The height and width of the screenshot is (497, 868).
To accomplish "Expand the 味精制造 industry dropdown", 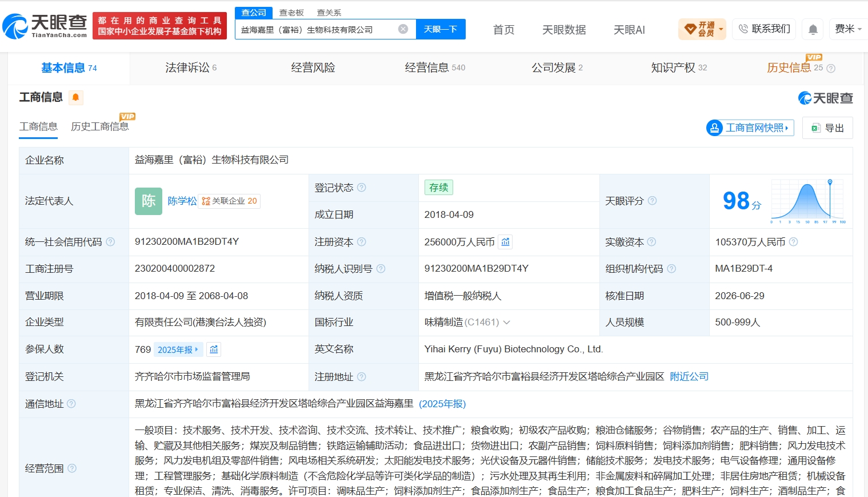I will point(506,323).
